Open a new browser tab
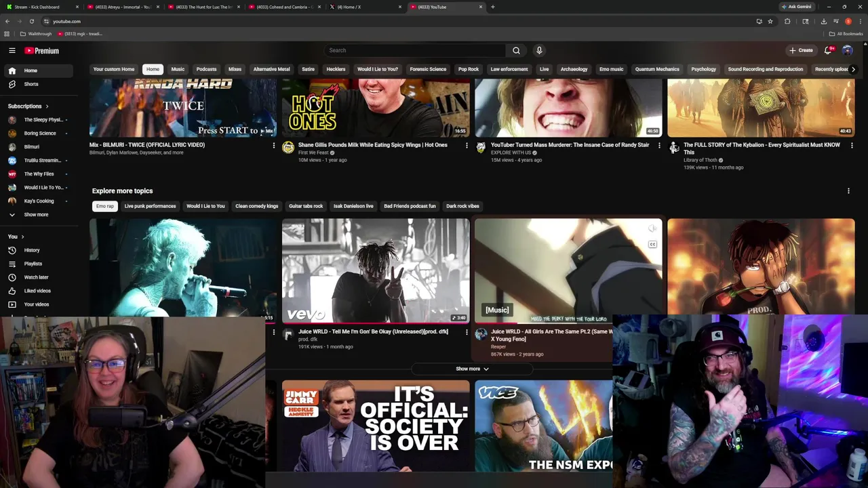This screenshot has width=868, height=488. pos(492,7)
